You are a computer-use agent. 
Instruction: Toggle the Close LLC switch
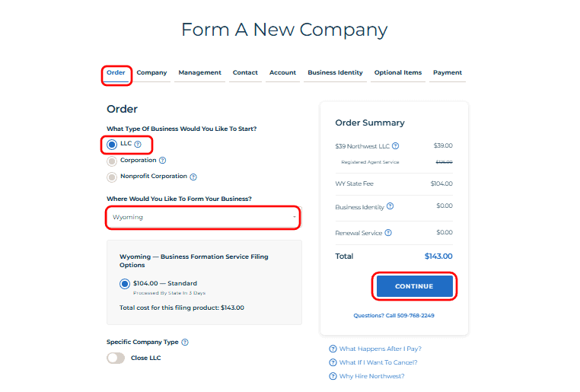(116, 358)
